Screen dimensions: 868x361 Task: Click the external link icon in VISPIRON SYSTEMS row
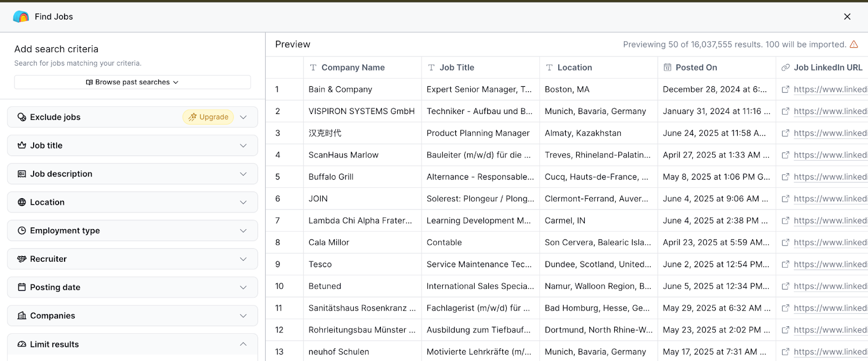pyautogui.click(x=786, y=111)
